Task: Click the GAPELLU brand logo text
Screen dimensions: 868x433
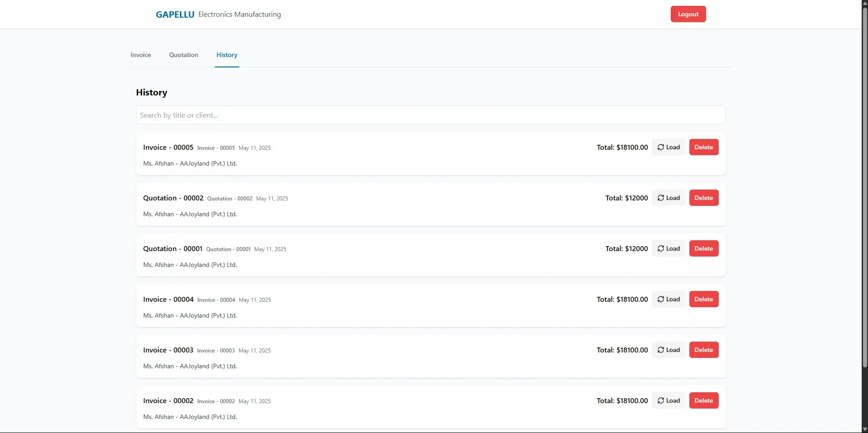Action: click(175, 14)
